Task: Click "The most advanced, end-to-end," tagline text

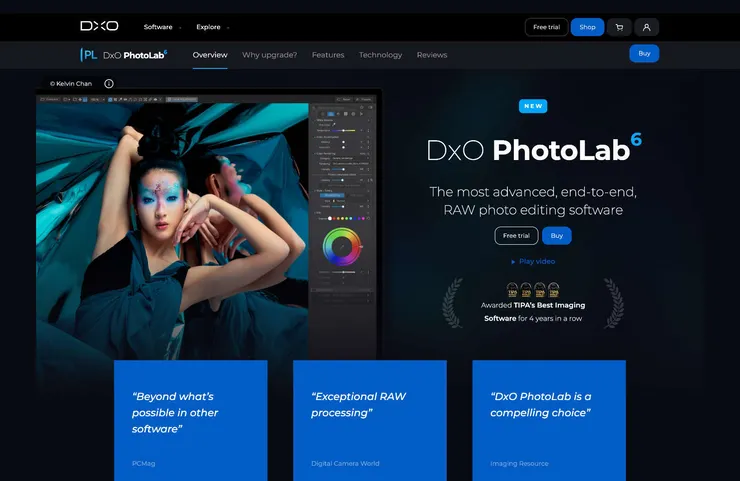Action: 533,192
